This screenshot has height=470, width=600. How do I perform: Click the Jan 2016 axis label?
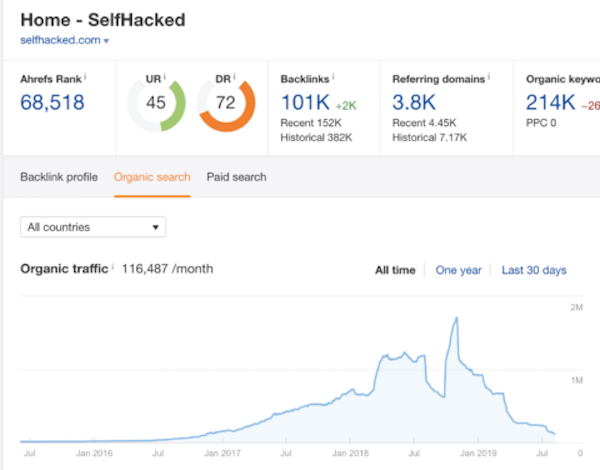(x=94, y=453)
